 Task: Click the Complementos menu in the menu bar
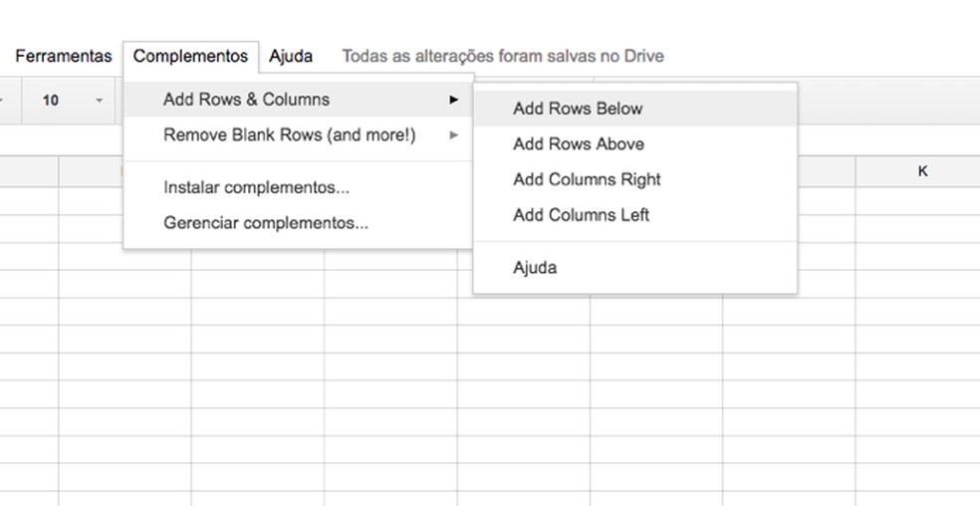[x=190, y=57]
